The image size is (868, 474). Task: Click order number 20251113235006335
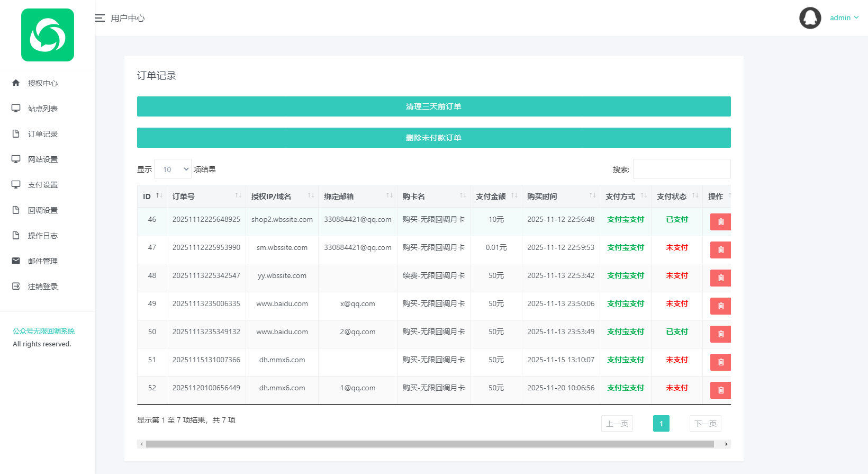(x=206, y=303)
